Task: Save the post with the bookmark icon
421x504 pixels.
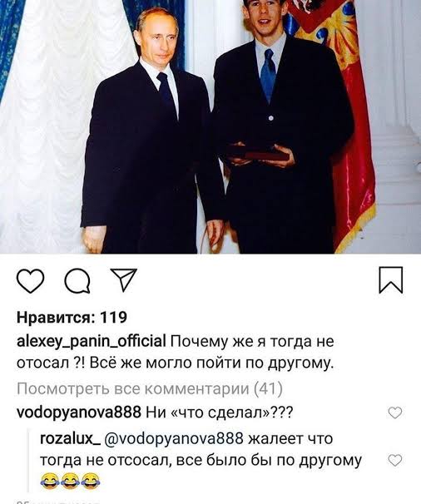Action: 391,280
